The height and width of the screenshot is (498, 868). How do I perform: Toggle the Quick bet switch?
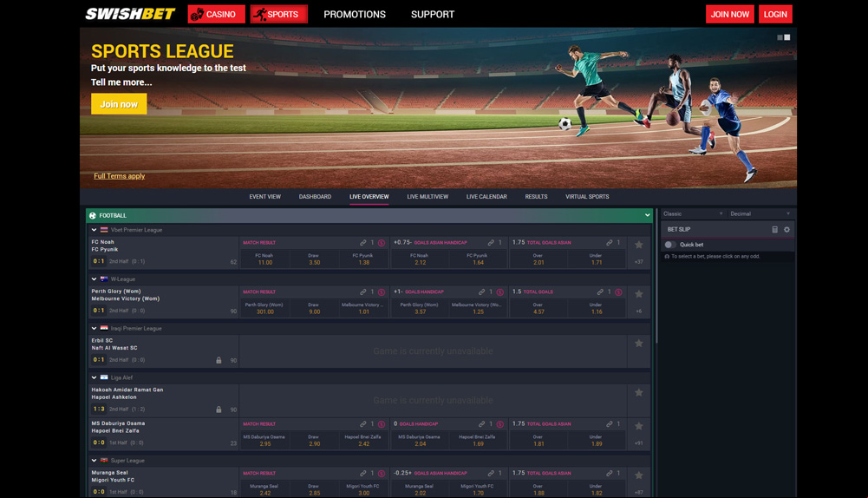point(669,245)
